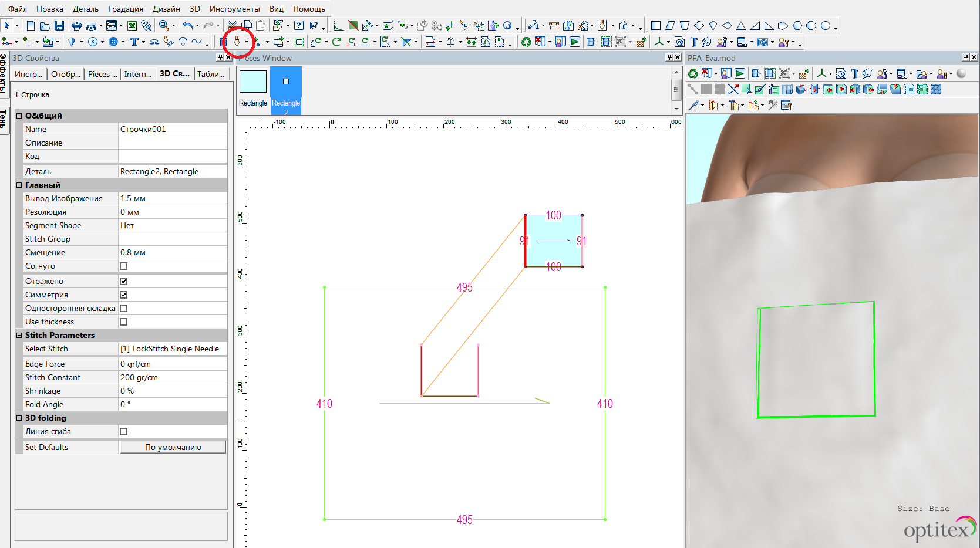Open the Инструменты menu

(x=235, y=9)
